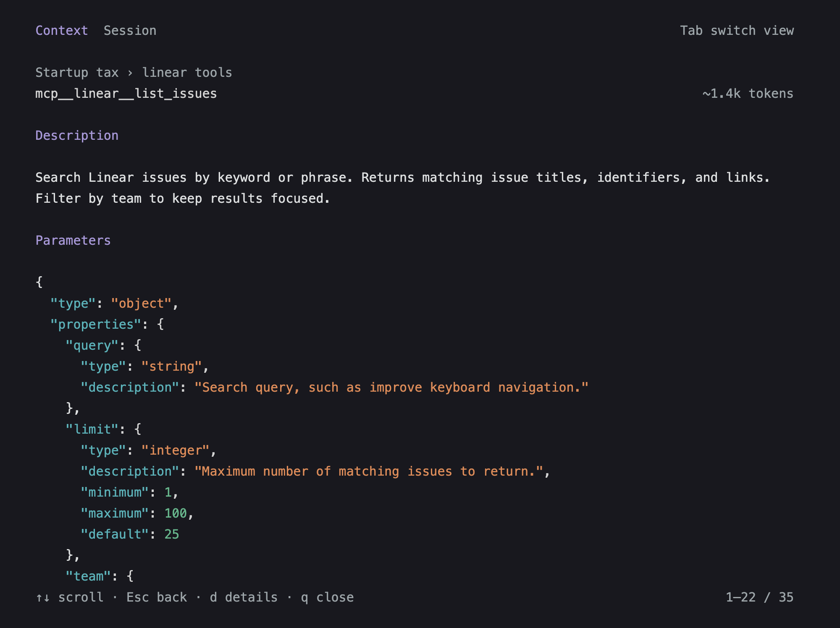The image size is (840, 628).
Task: Click the 'Search query, such as improve keyboard navigation' string
Action: [x=391, y=387]
